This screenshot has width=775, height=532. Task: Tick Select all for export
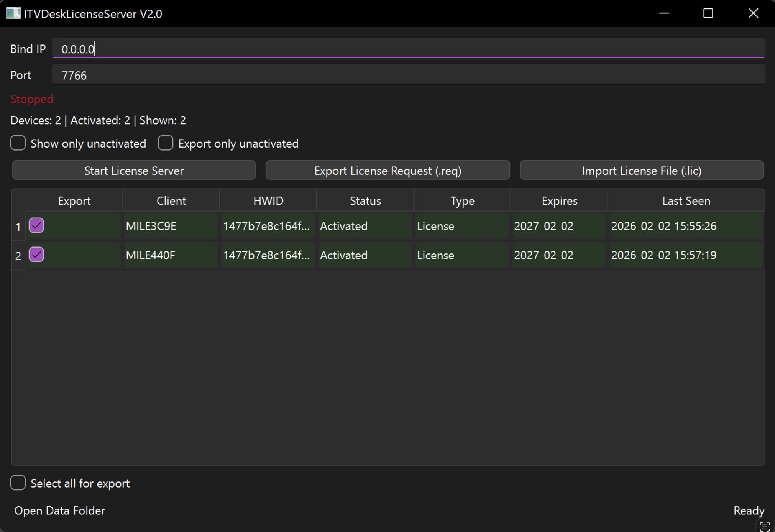tap(18, 483)
